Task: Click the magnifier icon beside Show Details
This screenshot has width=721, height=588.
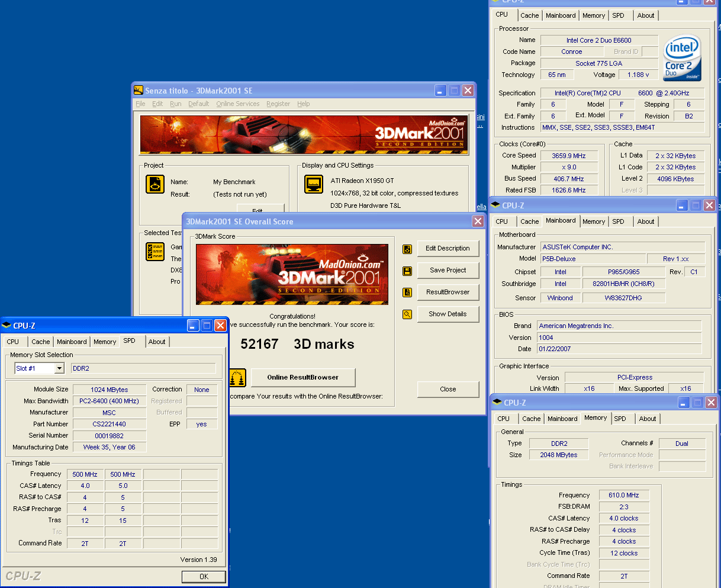Action: 407,314
